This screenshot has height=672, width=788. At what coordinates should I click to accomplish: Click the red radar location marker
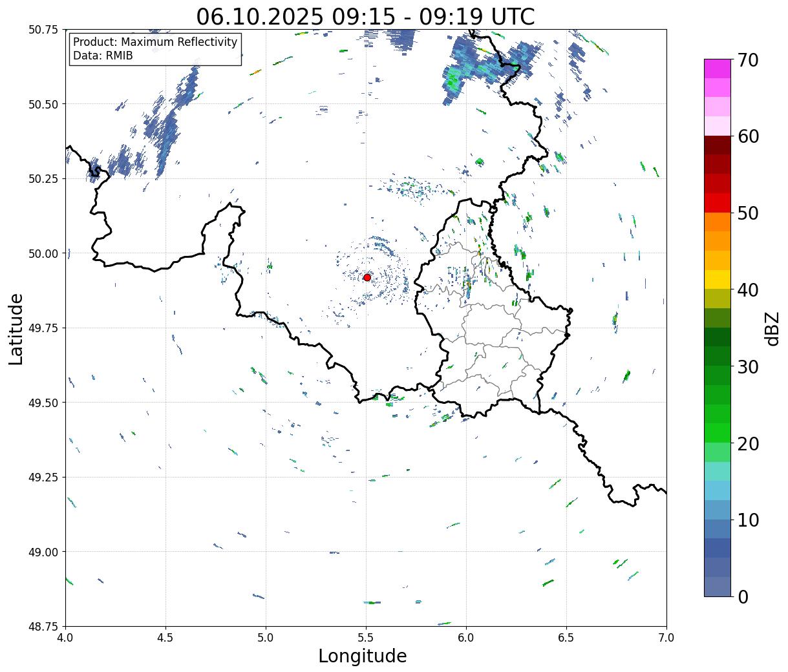coord(367,277)
